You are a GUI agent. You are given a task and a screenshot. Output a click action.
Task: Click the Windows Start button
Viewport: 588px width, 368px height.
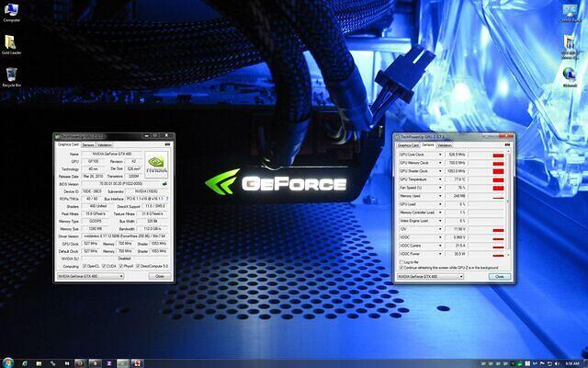pyautogui.click(x=7, y=362)
